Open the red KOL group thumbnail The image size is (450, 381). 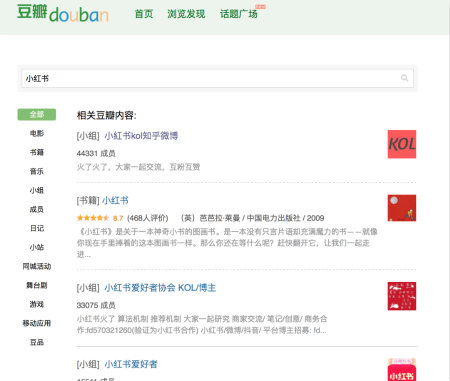click(402, 144)
